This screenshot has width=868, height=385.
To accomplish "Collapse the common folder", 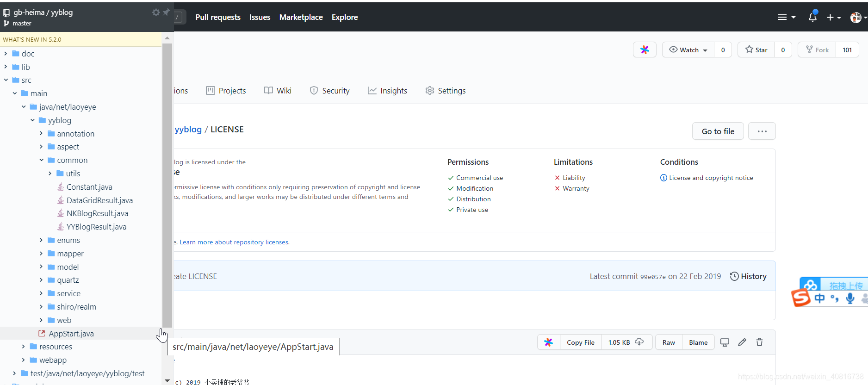I will [x=41, y=160].
